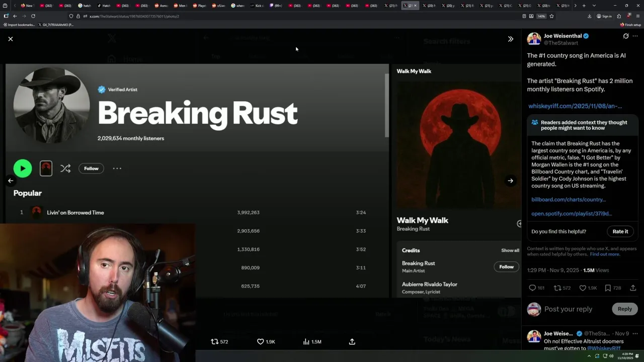Viewport: 644px width, 362px height.
Task: Go to the previous photo with the left arrow
Action: pyautogui.click(x=10, y=181)
